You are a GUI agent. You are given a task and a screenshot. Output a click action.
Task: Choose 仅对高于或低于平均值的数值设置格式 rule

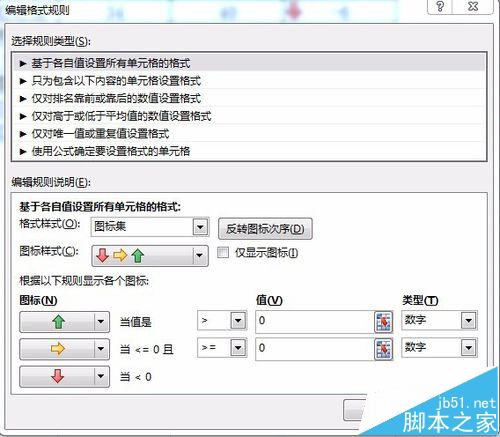point(249,116)
